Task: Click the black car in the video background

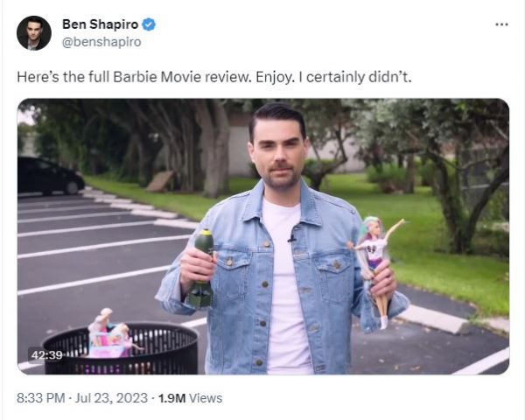Action: pyautogui.click(x=50, y=176)
